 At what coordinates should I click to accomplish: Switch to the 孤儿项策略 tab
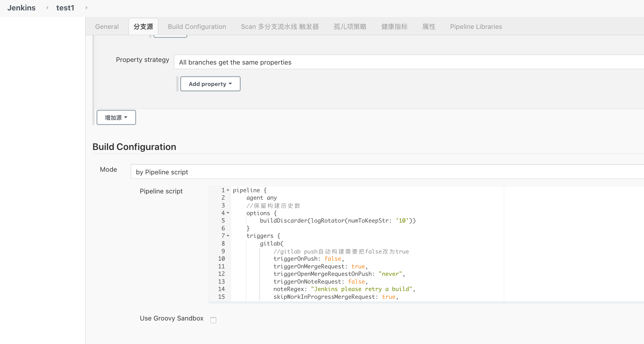(350, 26)
